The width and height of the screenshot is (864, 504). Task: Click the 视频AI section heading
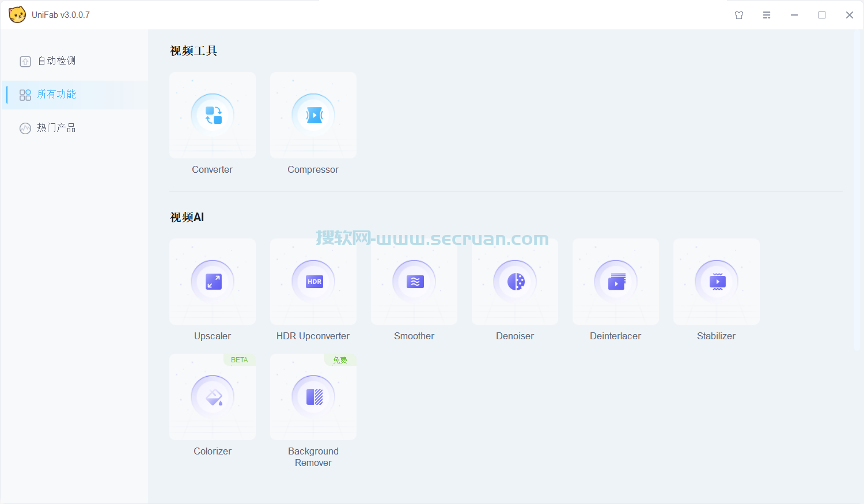(x=187, y=217)
